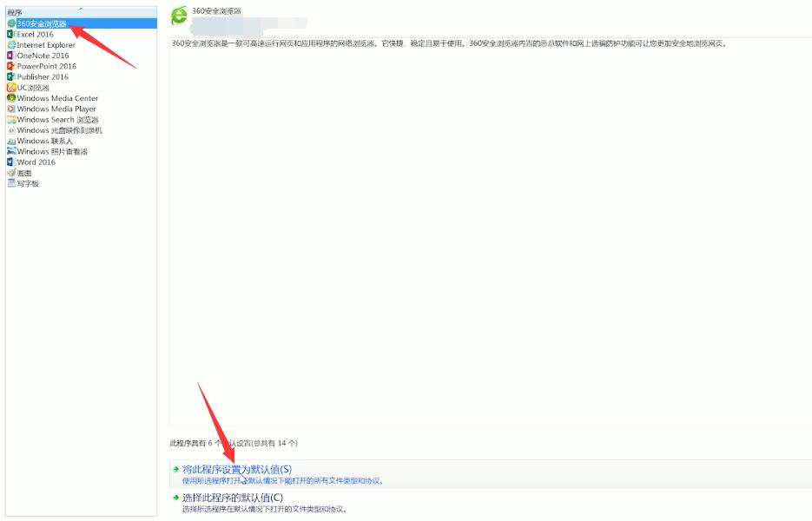Choose Publisher 2016 from the programs

[43, 76]
